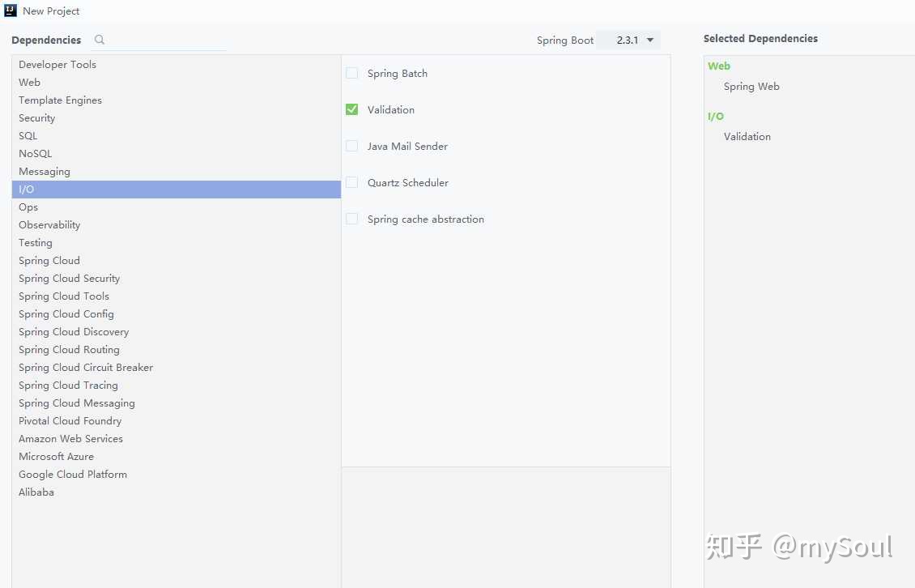
Task: Open Spring Cloud Security category
Action: tap(177, 278)
